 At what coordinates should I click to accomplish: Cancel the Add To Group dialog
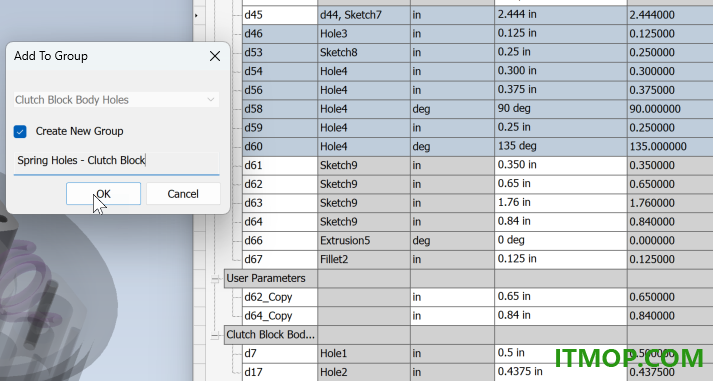[183, 194]
